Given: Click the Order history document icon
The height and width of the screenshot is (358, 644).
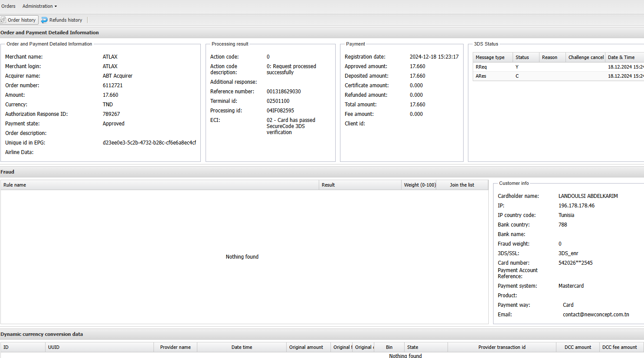Looking at the screenshot, I should [3, 20].
